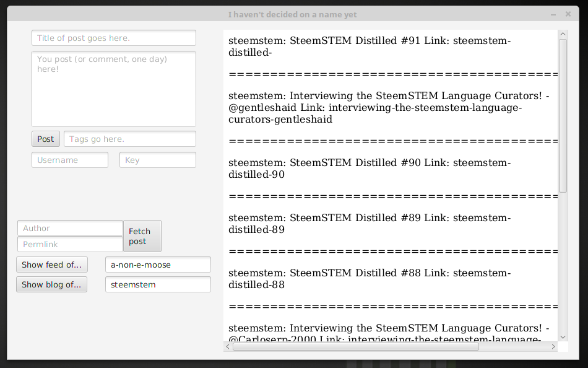Click the Tags input field

(130, 139)
